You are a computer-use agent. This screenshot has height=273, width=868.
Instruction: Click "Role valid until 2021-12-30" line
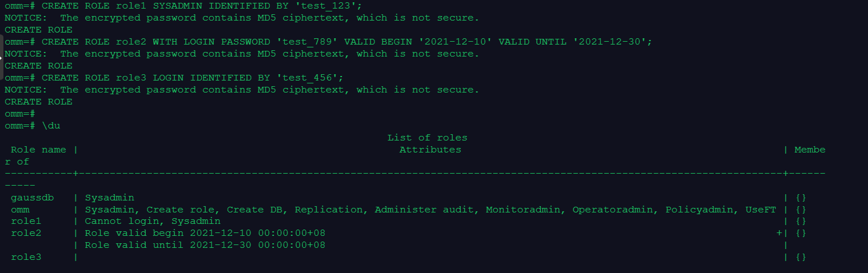coord(205,245)
